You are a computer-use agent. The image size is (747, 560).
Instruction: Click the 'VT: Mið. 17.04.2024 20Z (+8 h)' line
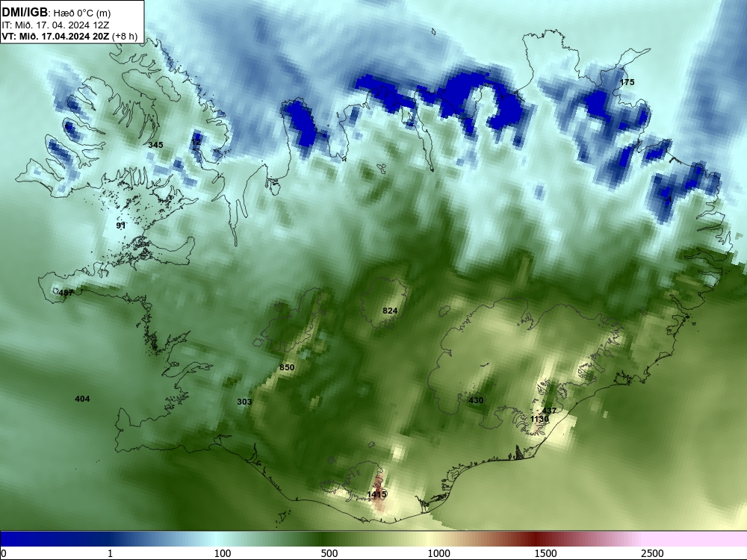coord(69,36)
